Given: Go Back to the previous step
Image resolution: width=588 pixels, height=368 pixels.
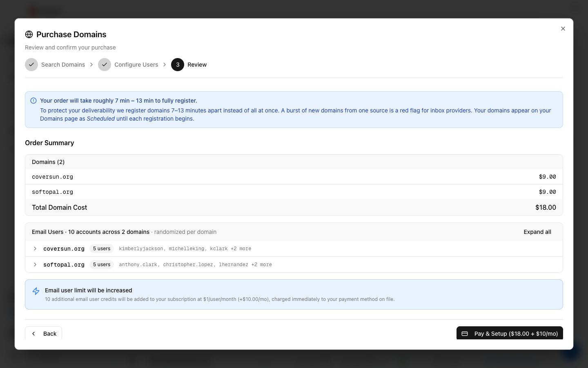Looking at the screenshot, I should pos(44,333).
